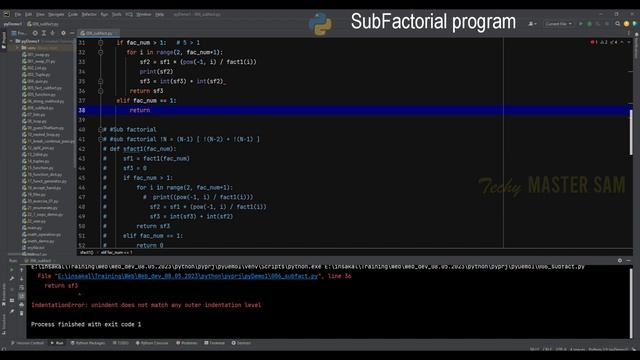Click the elif fac_num == 1 breadcrumb
This screenshot has height=360, width=640.
click(x=116, y=253)
